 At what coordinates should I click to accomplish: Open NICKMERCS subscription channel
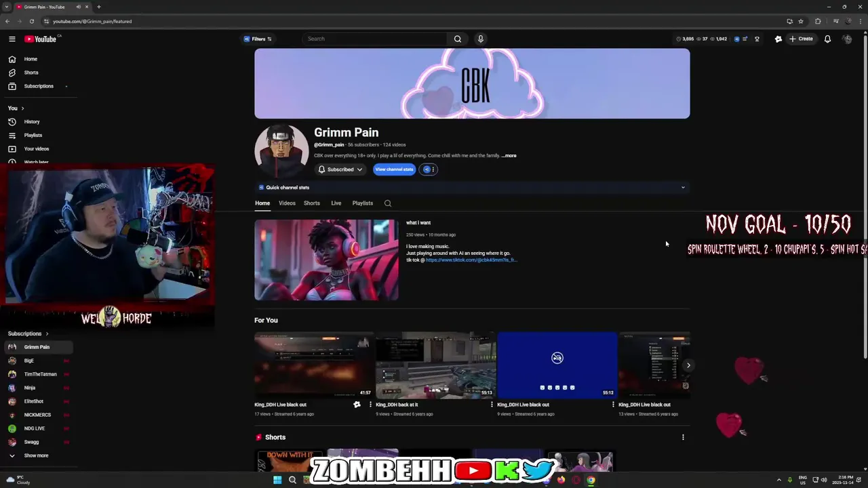[x=37, y=415]
